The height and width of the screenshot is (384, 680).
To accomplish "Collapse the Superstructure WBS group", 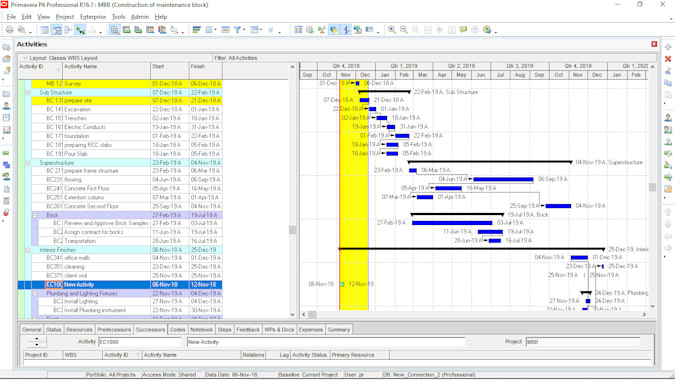I will click(28, 163).
